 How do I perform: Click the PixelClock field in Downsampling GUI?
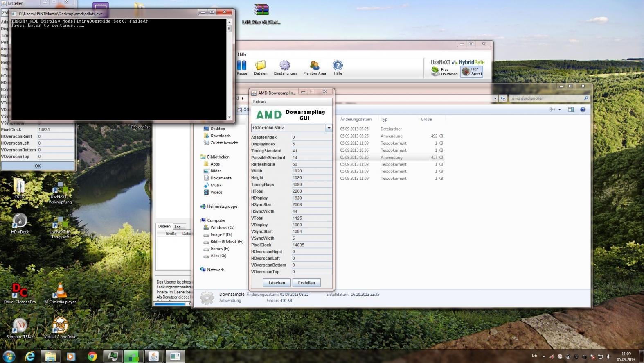click(x=312, y=245)
